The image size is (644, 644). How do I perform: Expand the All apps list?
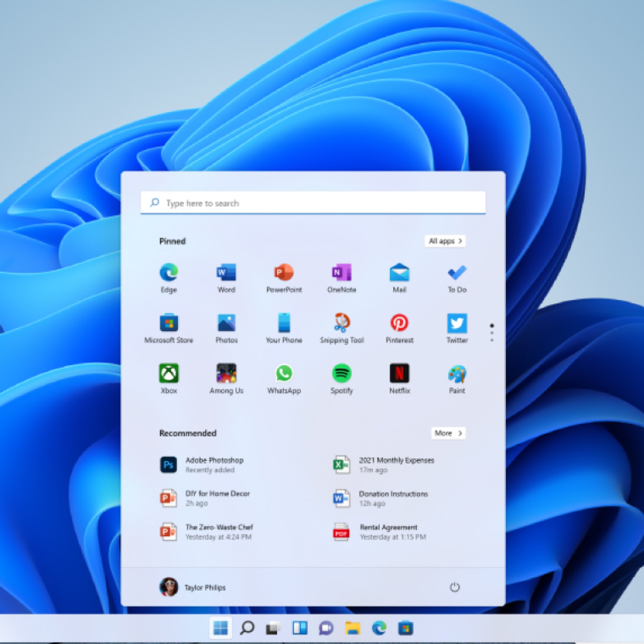click(x=445, y=241)
